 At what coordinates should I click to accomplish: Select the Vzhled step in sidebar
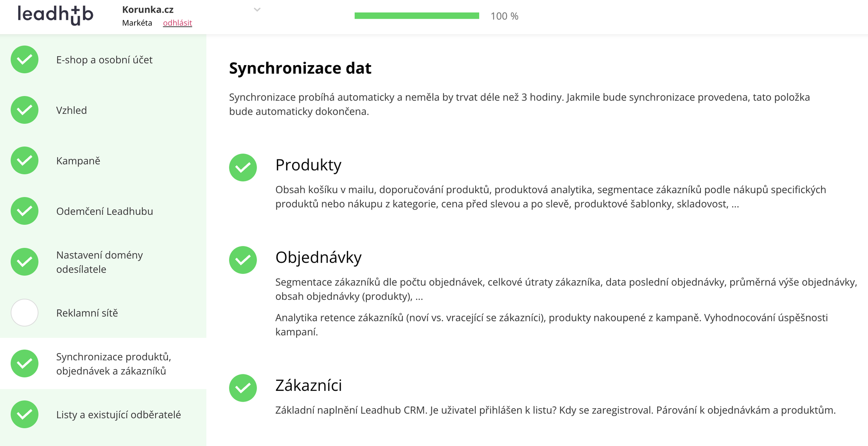tap(72, 110)
